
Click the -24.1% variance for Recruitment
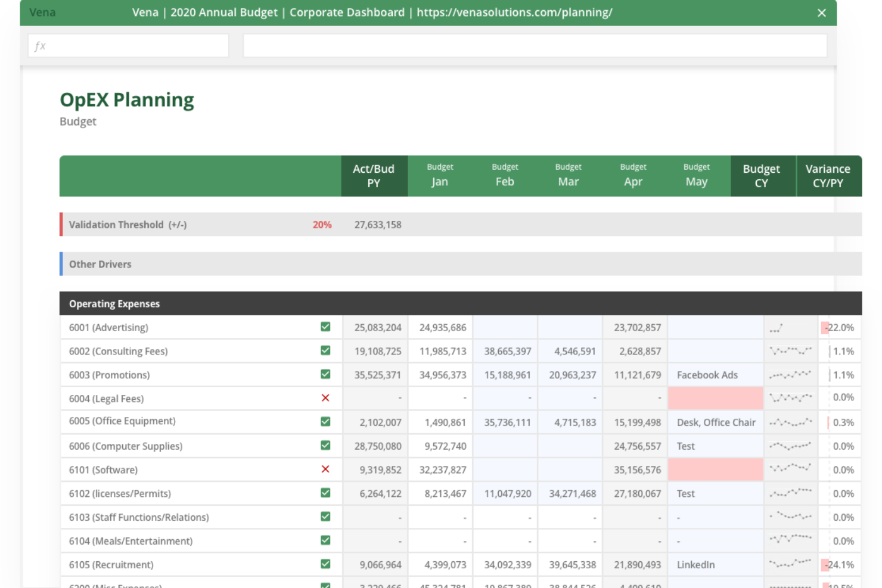tap(840, 565)
